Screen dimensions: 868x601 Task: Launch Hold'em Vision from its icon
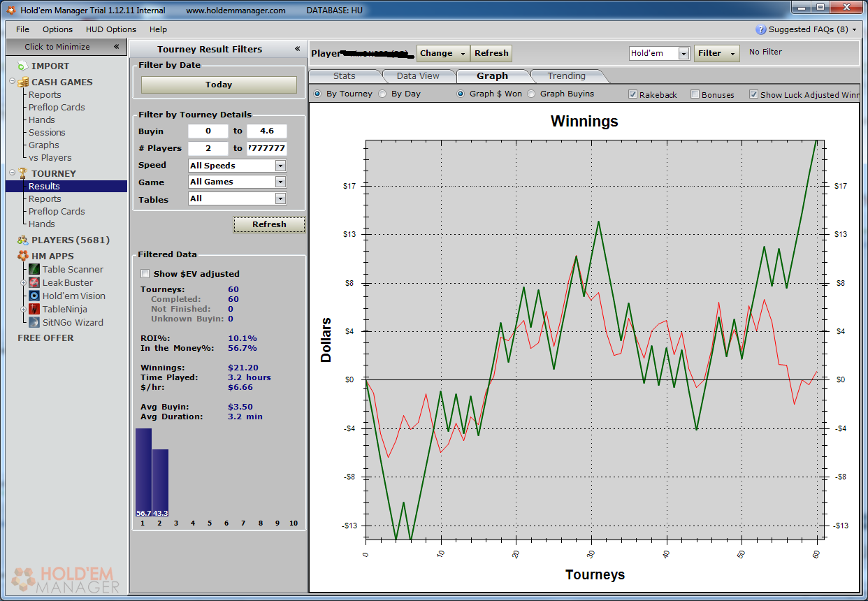coord(35,296)
